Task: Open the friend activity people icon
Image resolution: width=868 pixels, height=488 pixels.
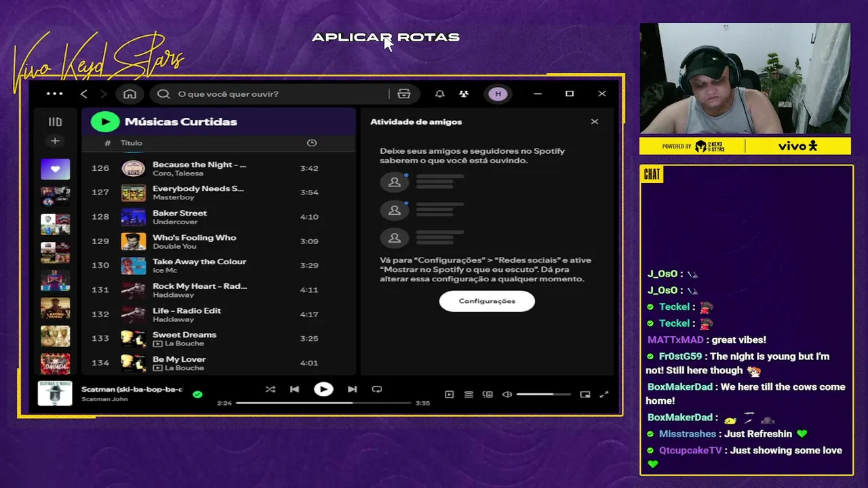Action: pyautogui.click(x=464, y=94)
